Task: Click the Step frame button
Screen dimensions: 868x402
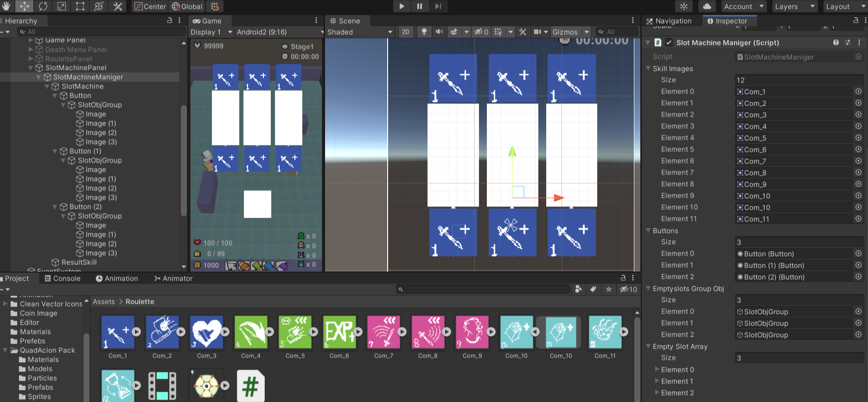Action: point(438,6)
